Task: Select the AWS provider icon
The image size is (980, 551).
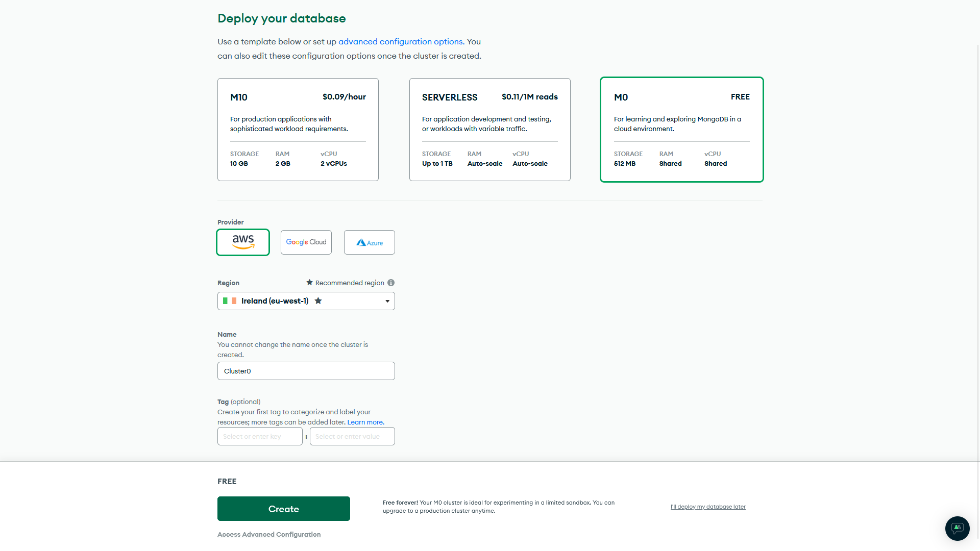Action: click(242, 242)
